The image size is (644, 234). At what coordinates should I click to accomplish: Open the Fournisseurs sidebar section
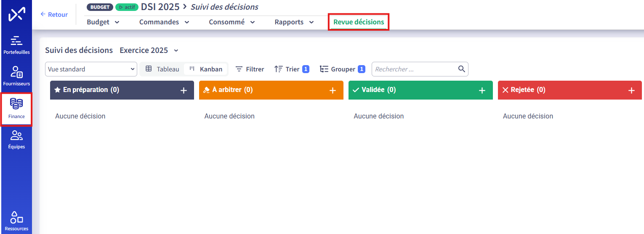(x=16, y=76)
